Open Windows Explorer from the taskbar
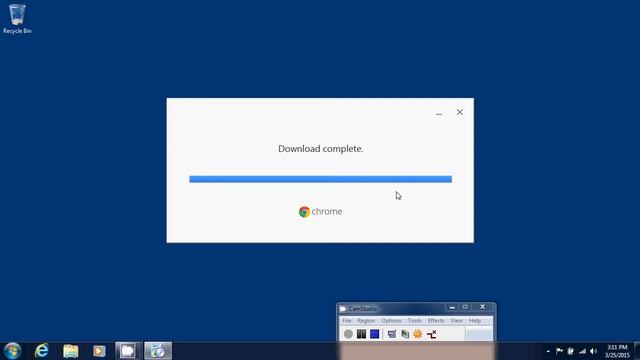Screen dimensions: 640x360 pos(71,351)
